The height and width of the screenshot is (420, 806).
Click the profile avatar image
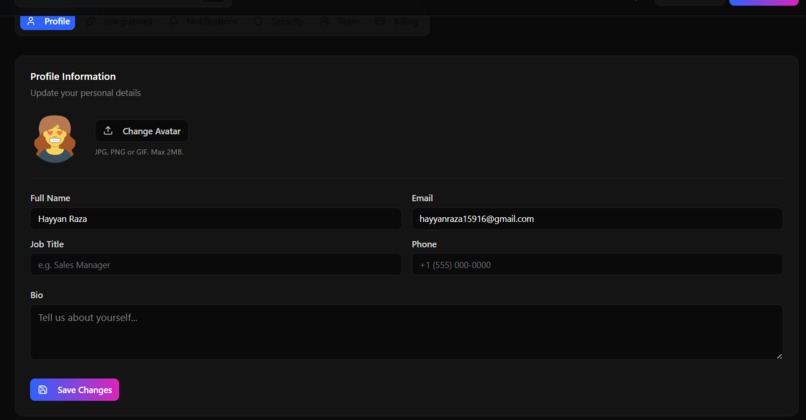point(54,139)
